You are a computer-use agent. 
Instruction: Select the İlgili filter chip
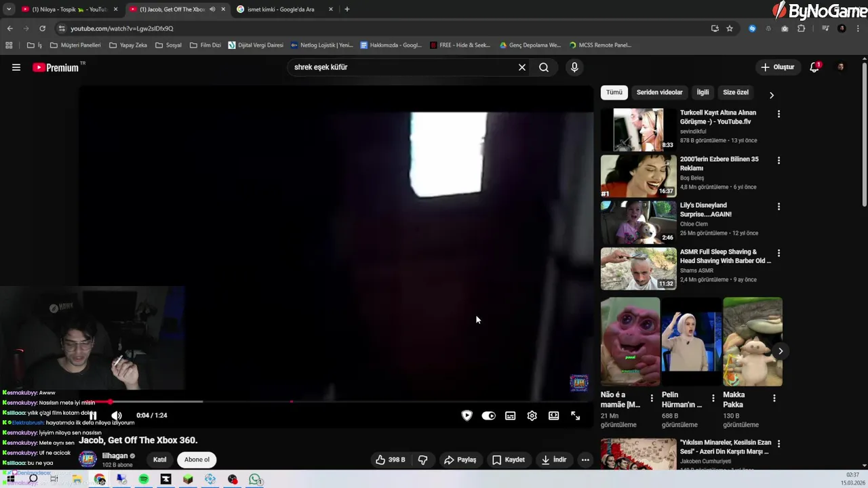click(703, 92)
